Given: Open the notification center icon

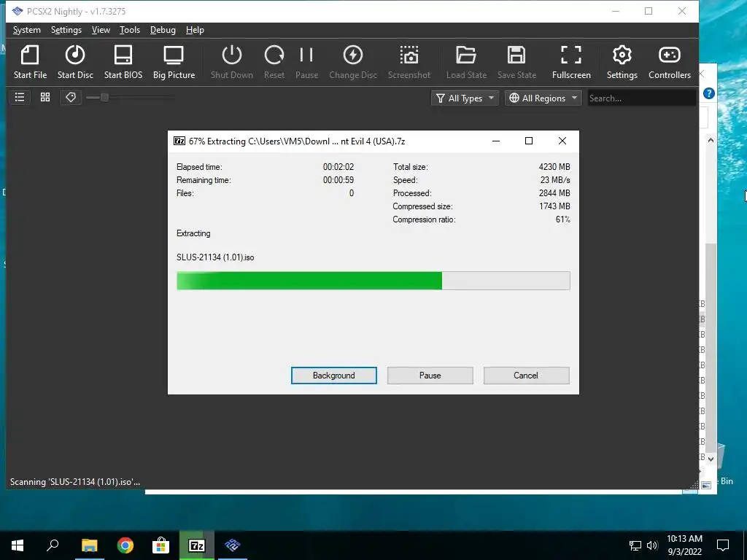Looking at the screenshot, I should click(723, 545).
